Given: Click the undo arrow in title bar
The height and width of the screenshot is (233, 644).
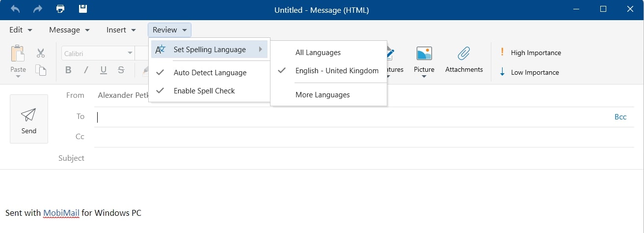Looking at the screenshot, I should pyautogui.click(x=15, y=9).
